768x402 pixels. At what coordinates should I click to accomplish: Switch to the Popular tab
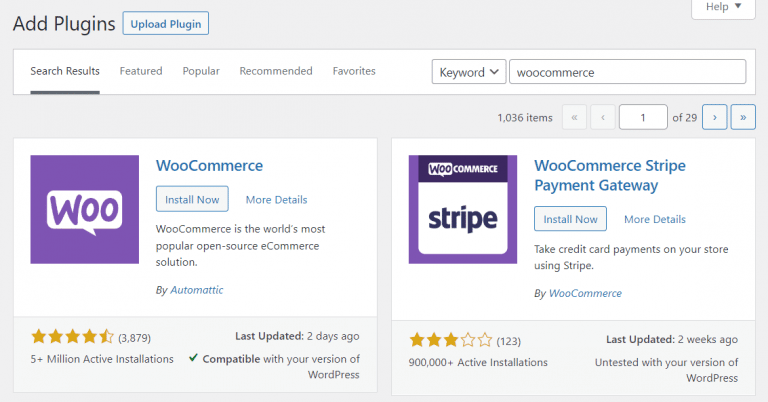[201, 71]
